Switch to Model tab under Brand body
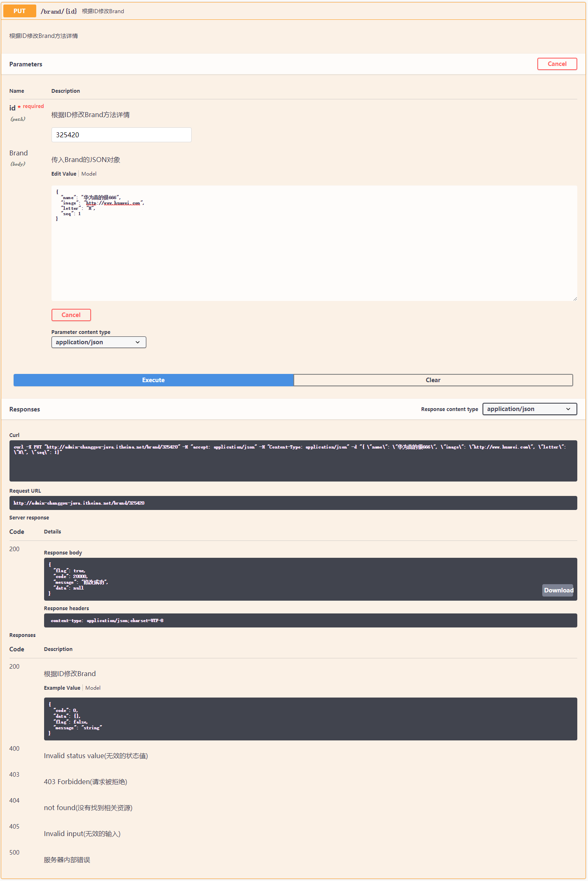 [89, 174]
